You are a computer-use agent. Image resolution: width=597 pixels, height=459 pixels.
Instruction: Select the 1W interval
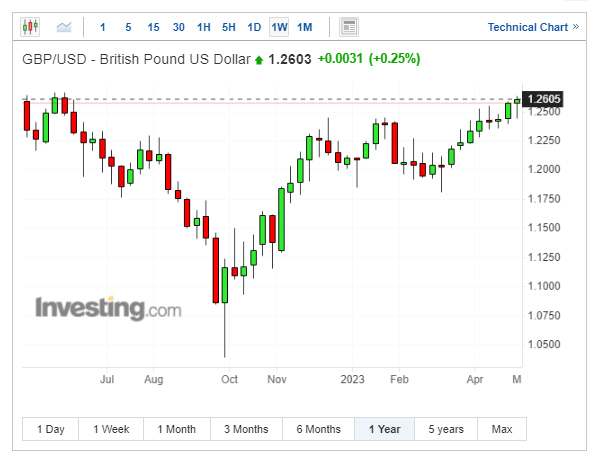(x=279, y=27)
